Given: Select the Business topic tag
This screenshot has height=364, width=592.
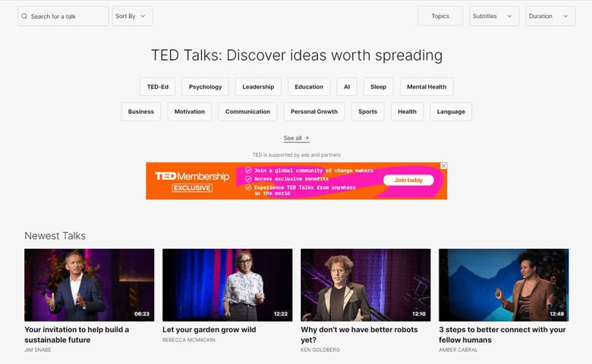Looking at the screenshot, I should click(141, 111).
